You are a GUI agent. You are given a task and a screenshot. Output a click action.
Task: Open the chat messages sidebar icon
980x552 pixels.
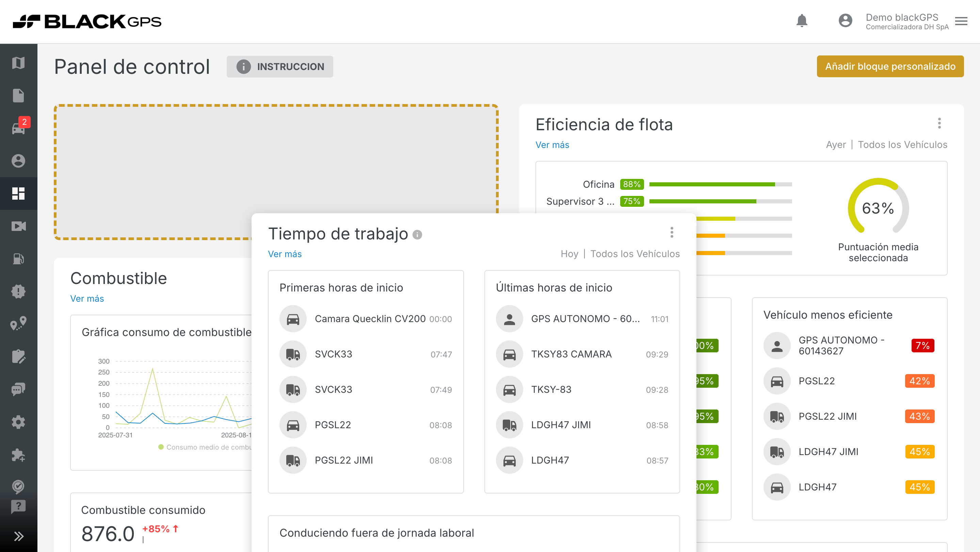point(18,389)
